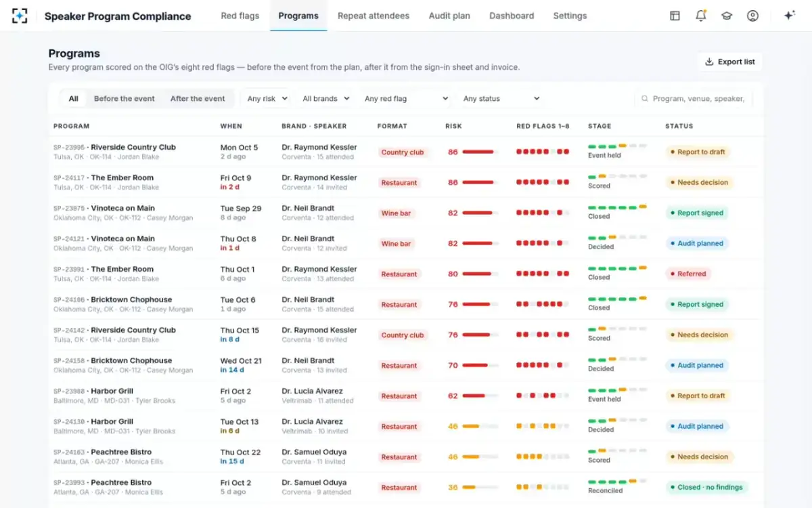Open Repeat attendees tab

374,16
